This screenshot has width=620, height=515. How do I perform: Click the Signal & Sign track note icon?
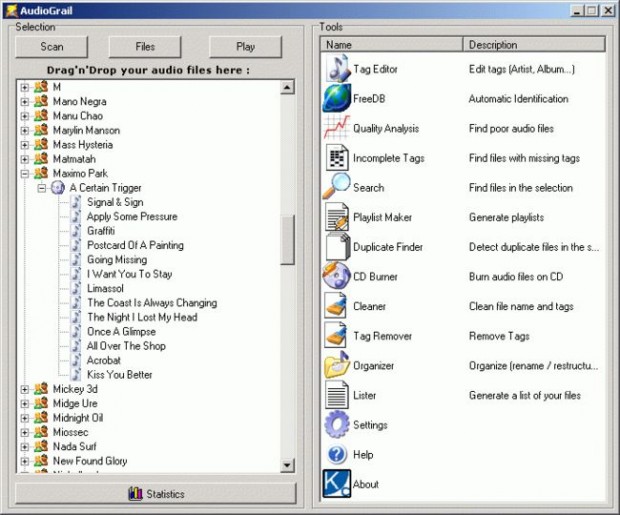pyautogui.click(x=76, y=202)
